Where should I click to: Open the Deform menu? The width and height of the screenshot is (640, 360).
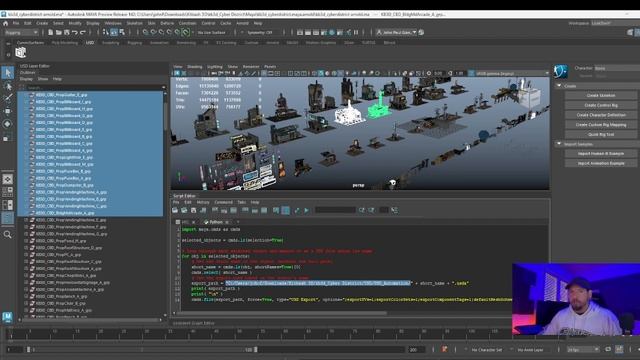tap(167, 23)
